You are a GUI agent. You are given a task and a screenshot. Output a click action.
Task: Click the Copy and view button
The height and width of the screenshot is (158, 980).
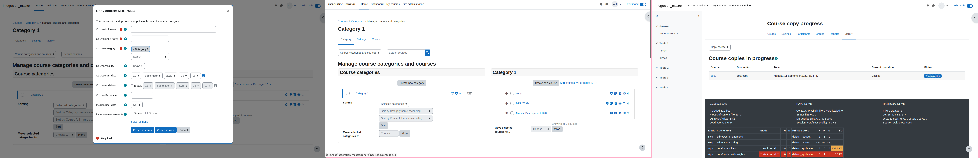[x=166, y=130]
